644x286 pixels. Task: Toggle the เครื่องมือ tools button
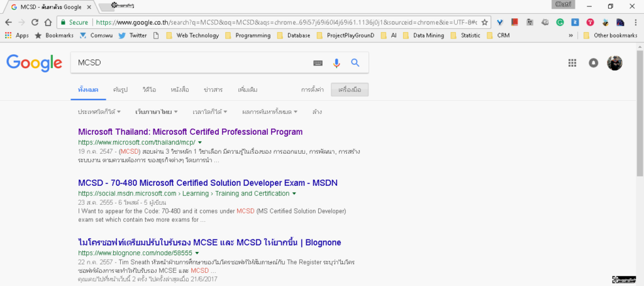(350, 89)
